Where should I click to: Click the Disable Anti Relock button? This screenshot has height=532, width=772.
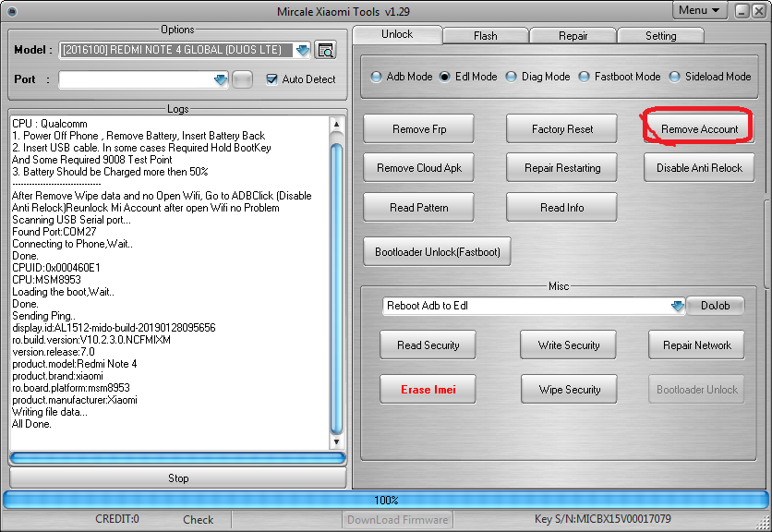point(699,168)
